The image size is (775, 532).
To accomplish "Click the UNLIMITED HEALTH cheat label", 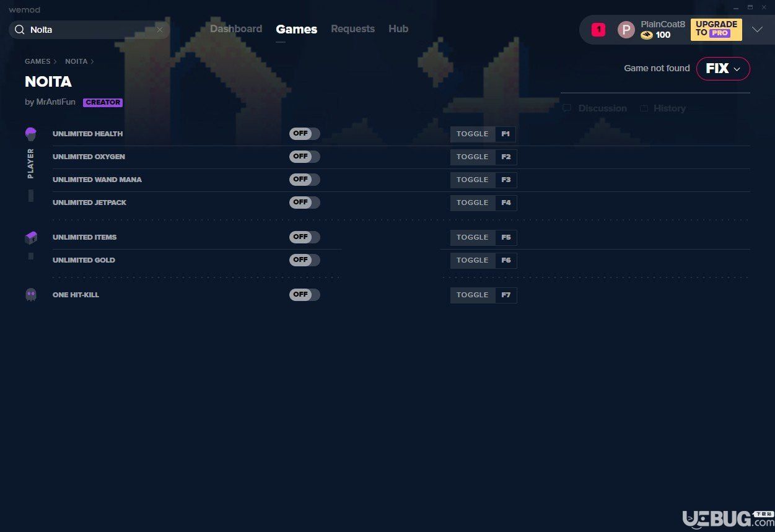I will pos(87,134).
